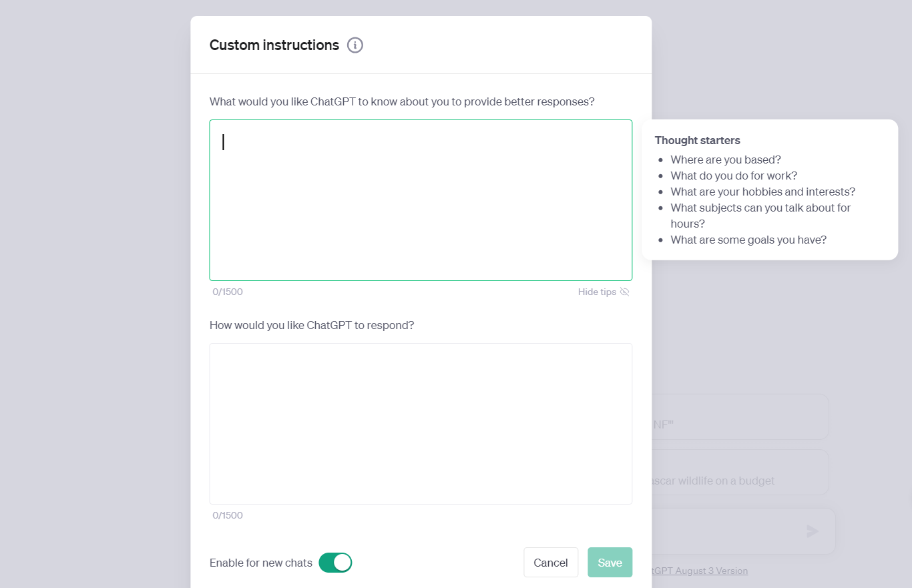Click the info icon beside Custom instructions
Image resolution: width=912 pixels, height=588 pixels.
[x=355, y=45]
